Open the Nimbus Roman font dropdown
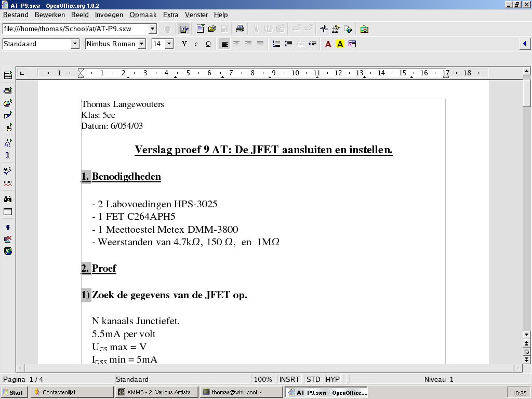This screenshot has width=532, height=399. (142, 44)
